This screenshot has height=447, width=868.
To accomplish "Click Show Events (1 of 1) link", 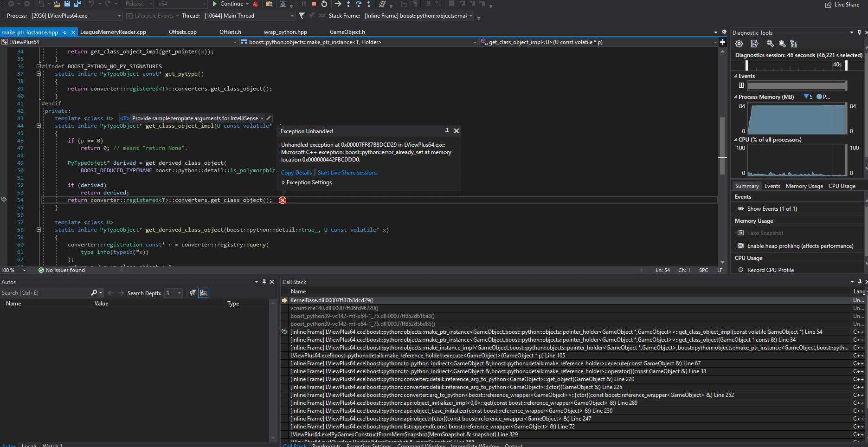I will coord(772,209).
